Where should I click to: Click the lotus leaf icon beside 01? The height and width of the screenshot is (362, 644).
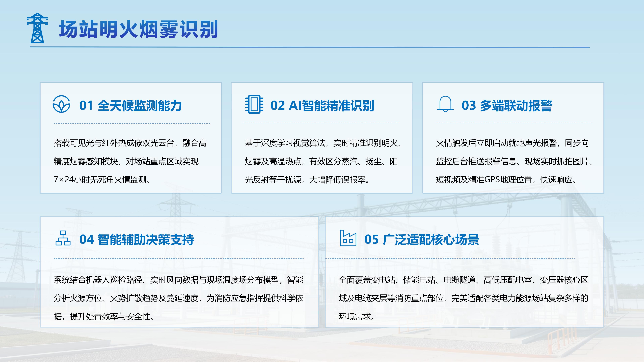(61, 104)
